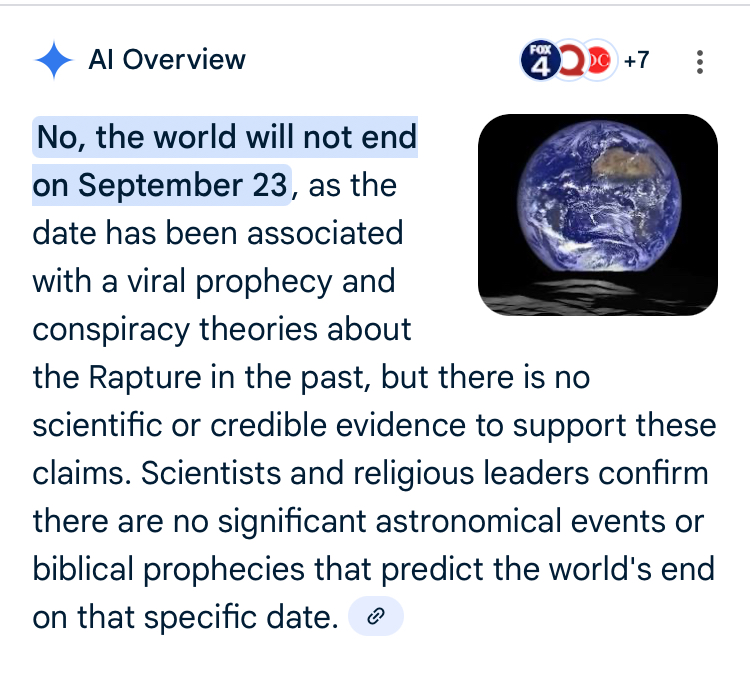Image resolution: width=750 pixels, height=683 pixels.
Task: Click highlighted text "No, the world will not end"
Action: pyautogui.click(x=227, y=137)
